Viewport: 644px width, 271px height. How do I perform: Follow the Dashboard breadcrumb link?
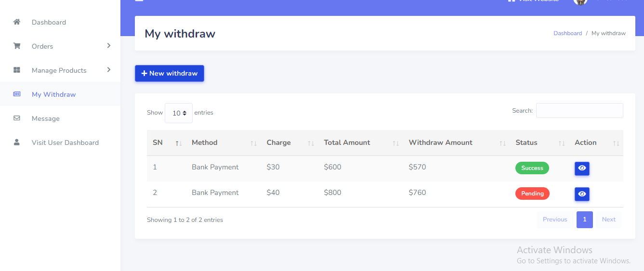[567, 33]
